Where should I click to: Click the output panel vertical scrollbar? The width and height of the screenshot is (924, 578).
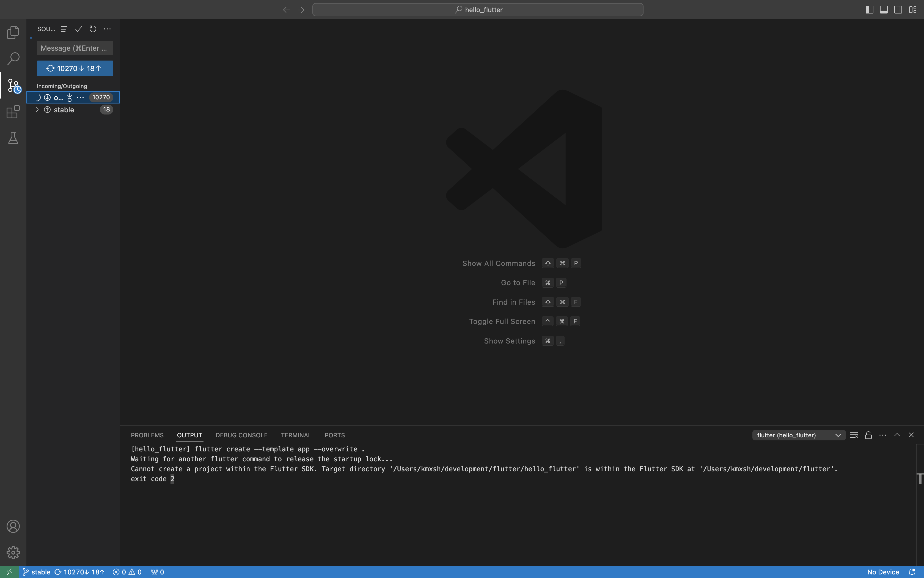[x=920, y=505]
